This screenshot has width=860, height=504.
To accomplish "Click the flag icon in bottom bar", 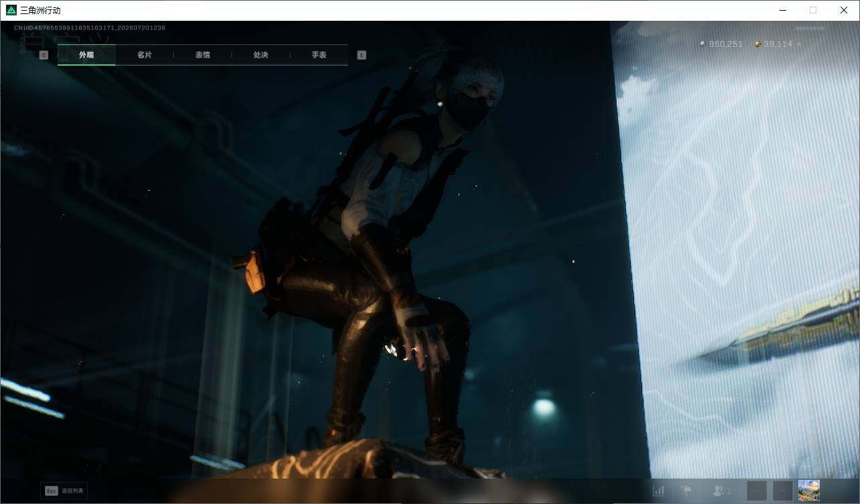I will coord(686,491).
